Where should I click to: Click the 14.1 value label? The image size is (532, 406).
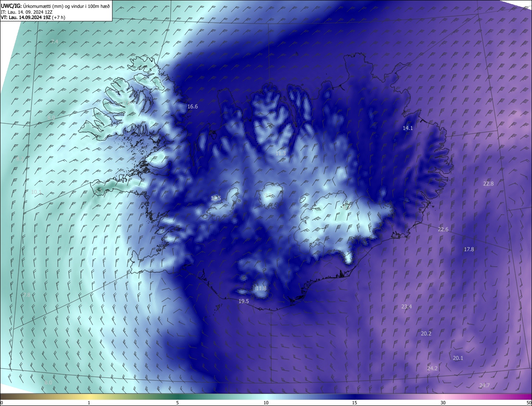click(408, 128)
